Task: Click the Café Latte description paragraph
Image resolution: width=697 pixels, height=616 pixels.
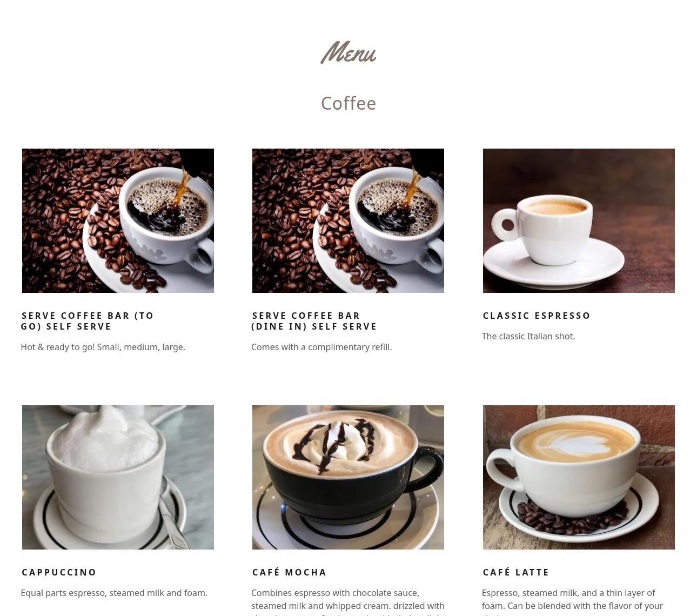Action: pyautogui.click(x=573, y=602)
